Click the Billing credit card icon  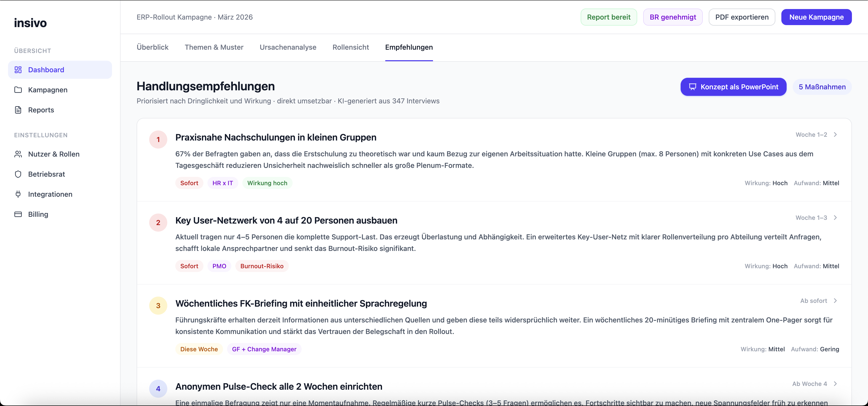point(18,215)
